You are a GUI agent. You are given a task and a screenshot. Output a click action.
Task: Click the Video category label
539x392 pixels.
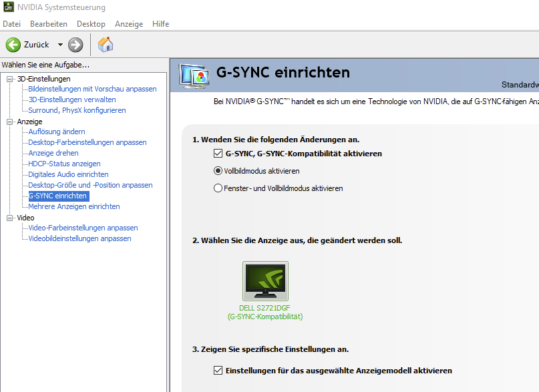(25, 218)
